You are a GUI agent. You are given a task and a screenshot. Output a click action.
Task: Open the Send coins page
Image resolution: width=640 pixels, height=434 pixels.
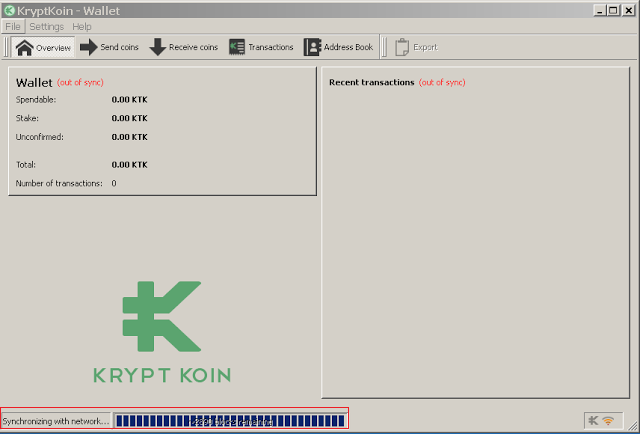tap(109, 47)
